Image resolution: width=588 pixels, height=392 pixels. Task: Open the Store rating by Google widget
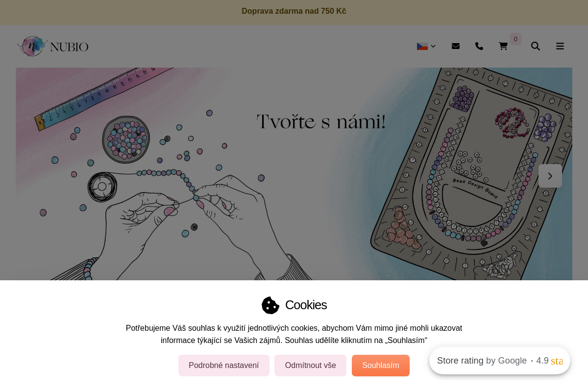(500, 361)
